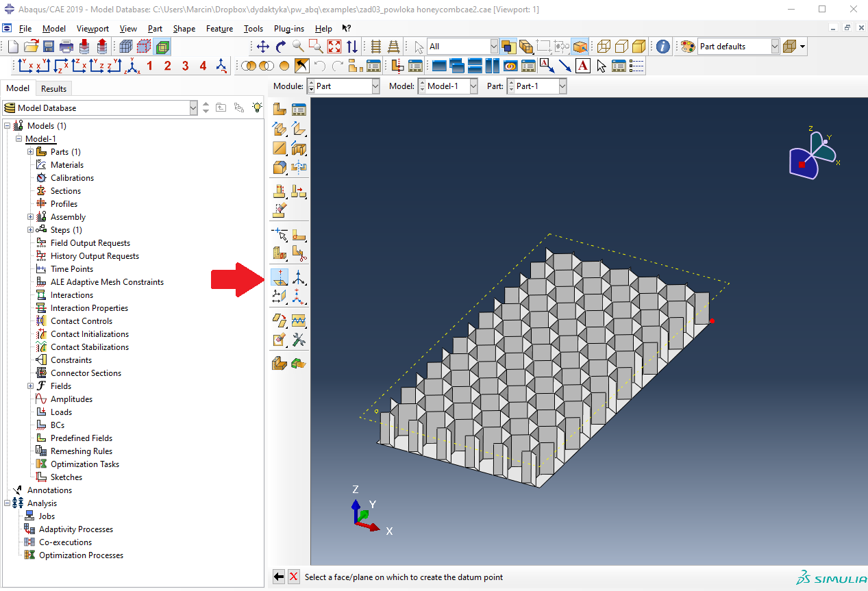Click the Auto-Fit View icon

[334, 47]
